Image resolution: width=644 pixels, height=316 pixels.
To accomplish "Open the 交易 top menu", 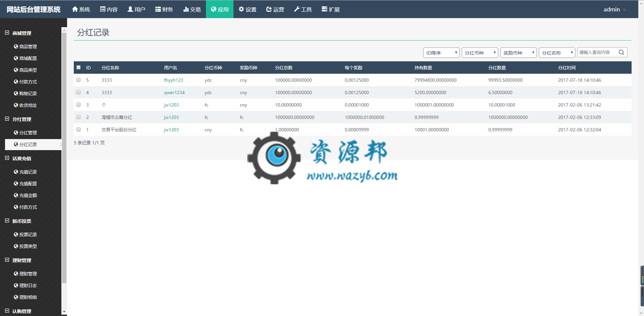I will coord(192,9).
